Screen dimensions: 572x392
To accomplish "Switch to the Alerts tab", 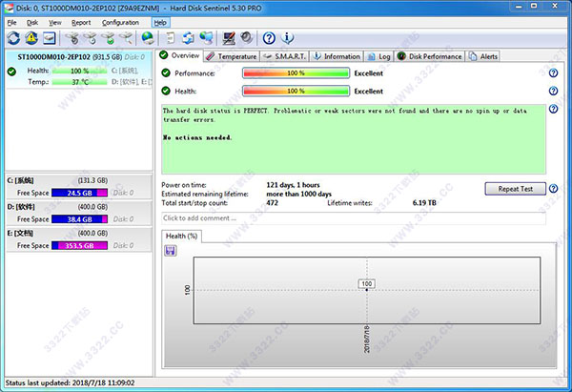I will 483,56.
